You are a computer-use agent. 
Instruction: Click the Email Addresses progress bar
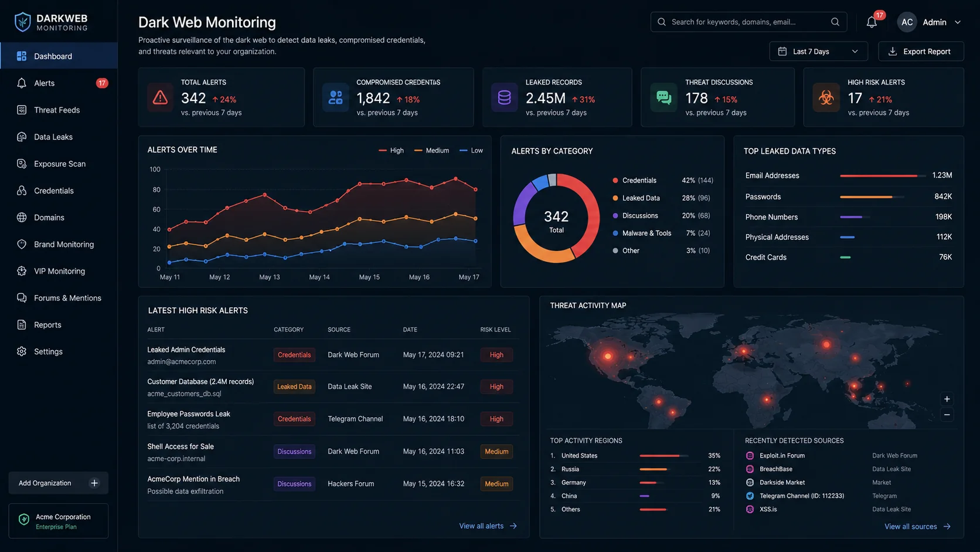883,176
